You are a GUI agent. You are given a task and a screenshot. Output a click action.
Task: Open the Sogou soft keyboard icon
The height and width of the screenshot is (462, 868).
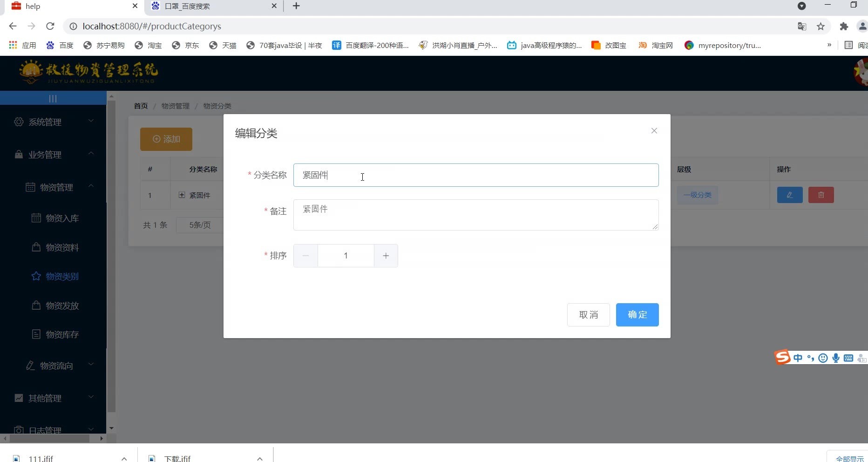(x=848, y=358)
